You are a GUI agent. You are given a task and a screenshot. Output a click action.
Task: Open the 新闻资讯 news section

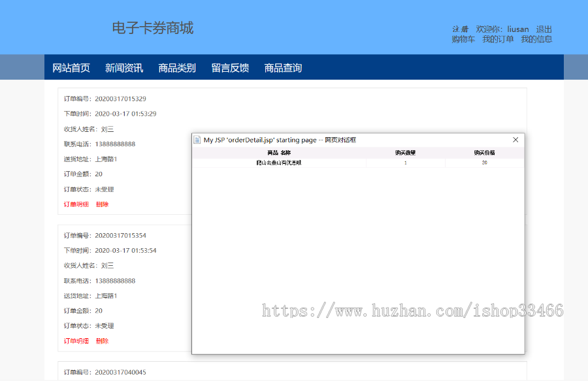coord(124,67)
